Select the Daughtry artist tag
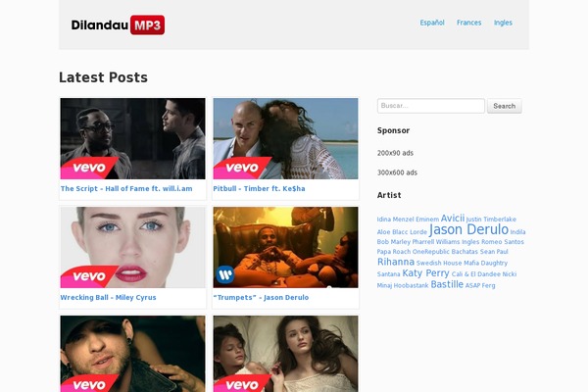 point(494,264)
